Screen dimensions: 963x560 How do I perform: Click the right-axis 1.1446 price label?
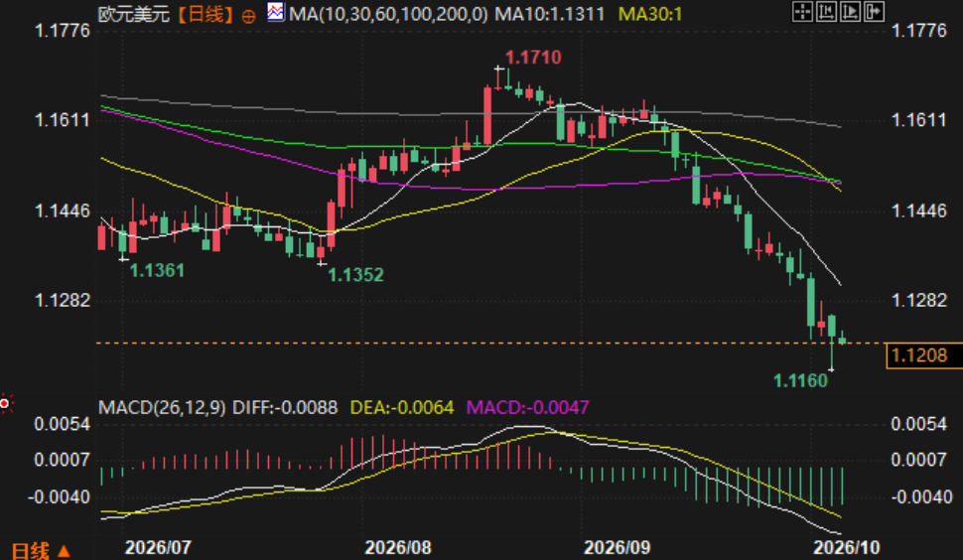tap(918, 211)
